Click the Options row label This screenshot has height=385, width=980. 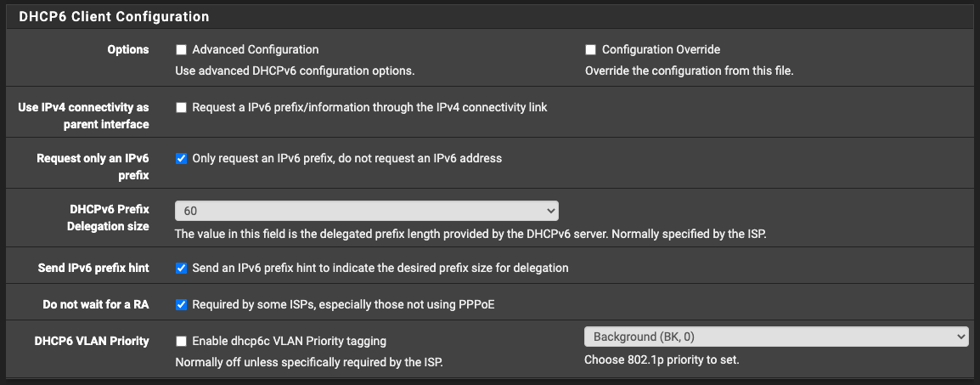(x=127, y=50)
